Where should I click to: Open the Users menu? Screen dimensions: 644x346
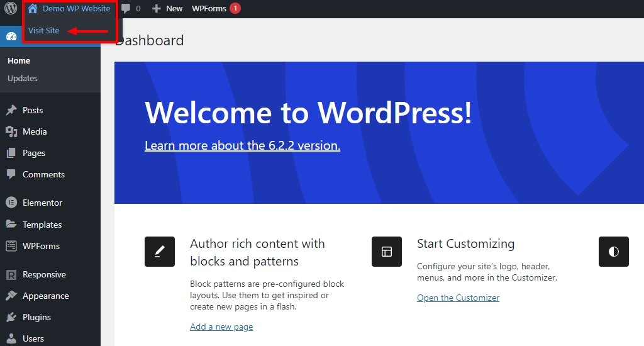click(33, 338)
